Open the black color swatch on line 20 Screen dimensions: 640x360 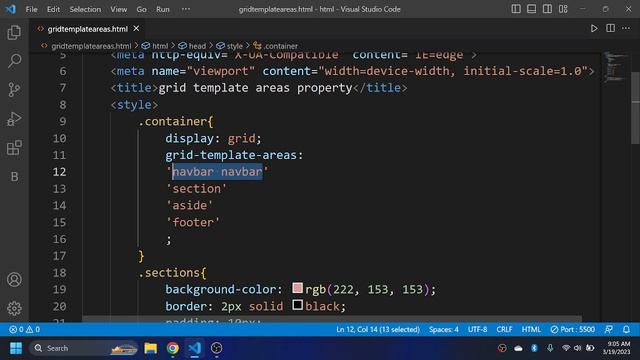298,305
